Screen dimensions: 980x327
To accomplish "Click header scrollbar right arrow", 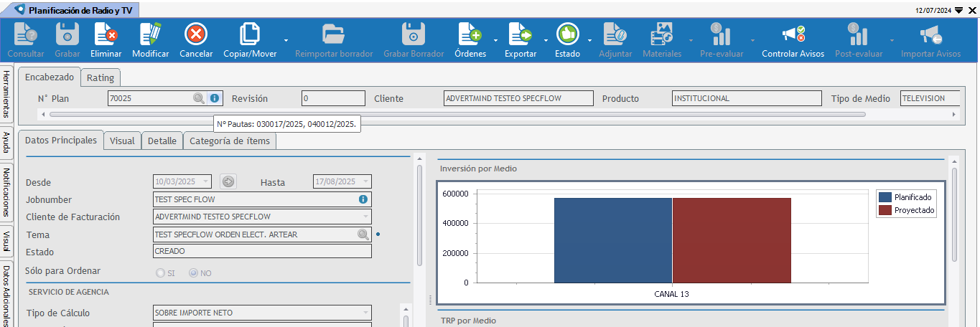I will (x=954, y=114).
